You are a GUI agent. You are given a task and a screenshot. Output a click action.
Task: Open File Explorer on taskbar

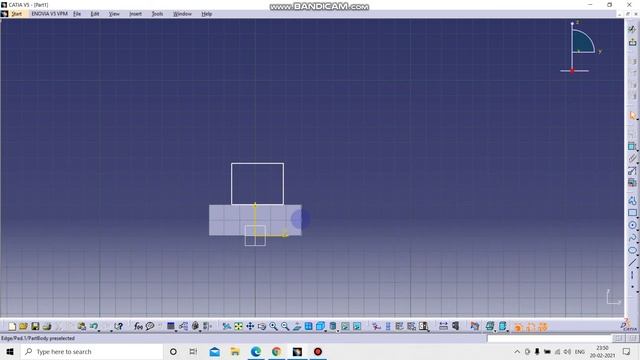(x=235, y=351)
